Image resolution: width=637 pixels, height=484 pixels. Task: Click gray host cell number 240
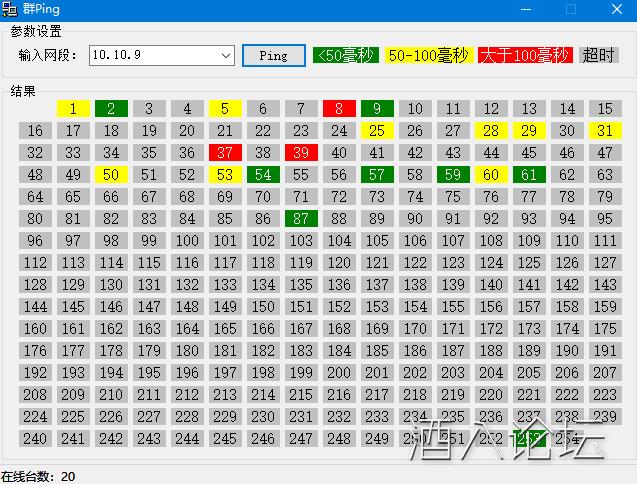[35, 439]
